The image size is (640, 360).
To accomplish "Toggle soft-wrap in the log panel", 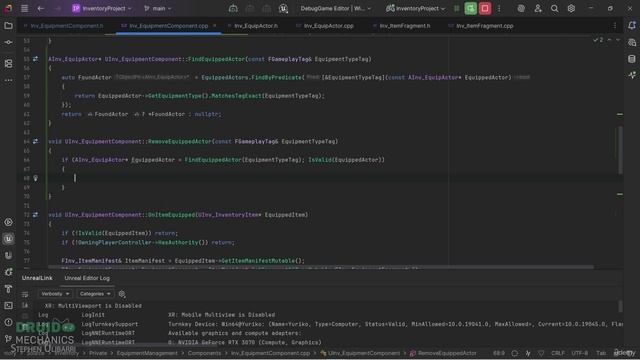I will coord(25,294).
